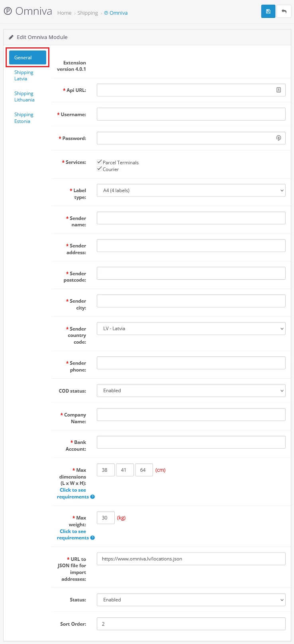
Task: Open the COD status dropdown
Action: coord(191,391)
